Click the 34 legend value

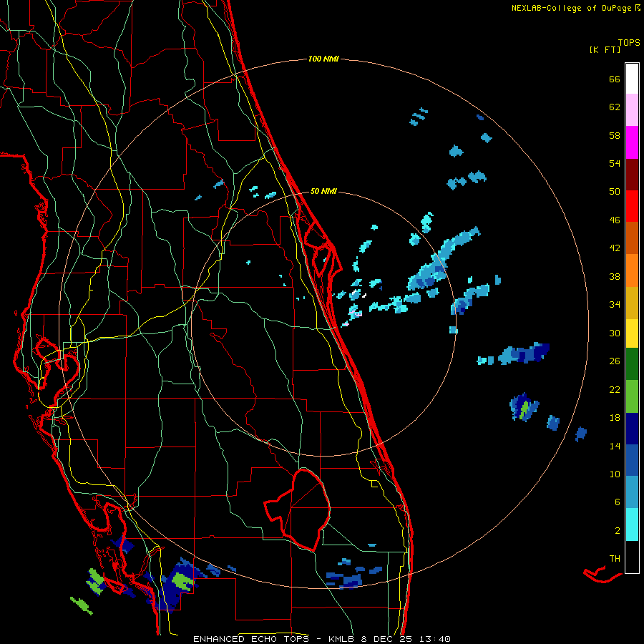615,305
